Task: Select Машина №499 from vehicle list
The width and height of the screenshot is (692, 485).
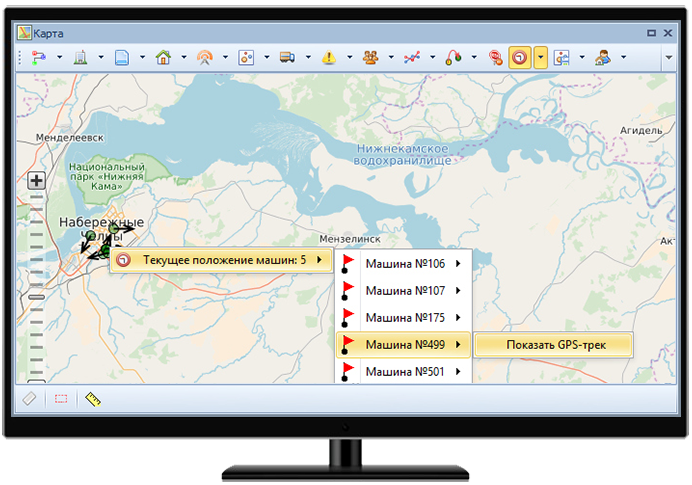Action: [404, 345]
